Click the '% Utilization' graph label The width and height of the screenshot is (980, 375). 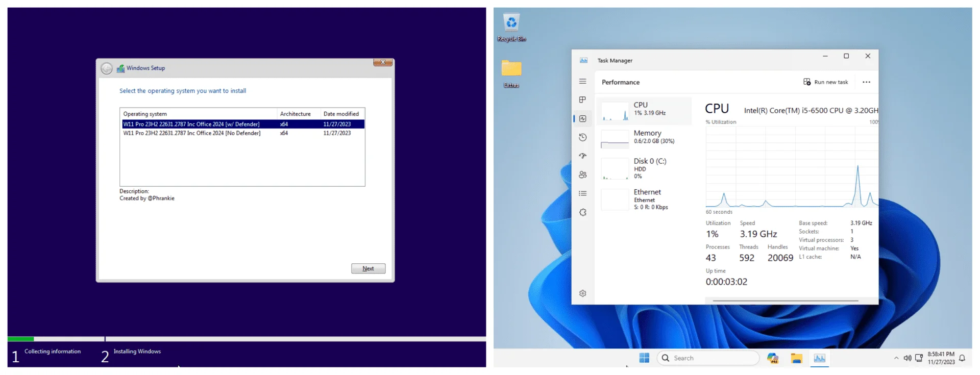point(721,122)
